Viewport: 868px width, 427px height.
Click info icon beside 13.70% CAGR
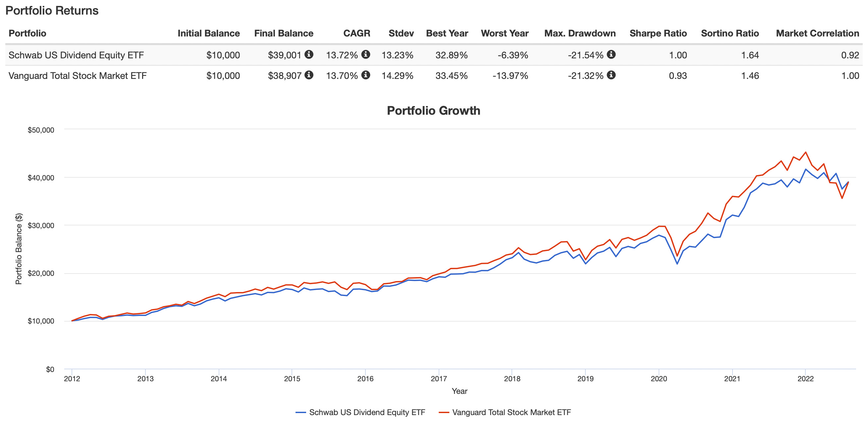pyautogui.click(x=366, y=75)
